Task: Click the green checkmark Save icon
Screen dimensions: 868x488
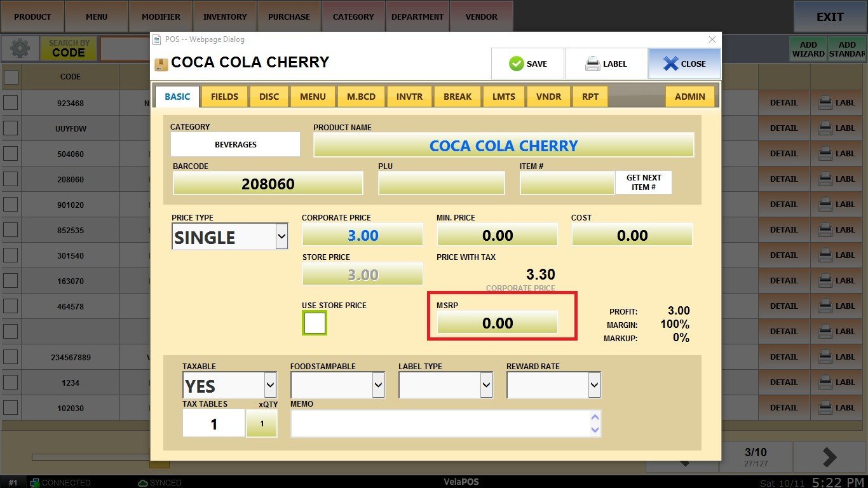Action: pos(516,64)
